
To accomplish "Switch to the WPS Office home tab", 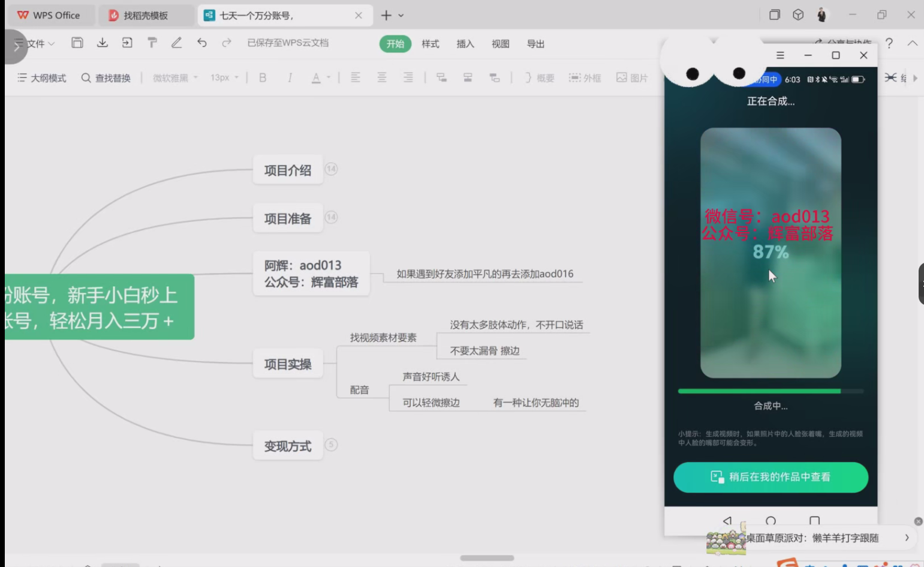I will [50, 16].
